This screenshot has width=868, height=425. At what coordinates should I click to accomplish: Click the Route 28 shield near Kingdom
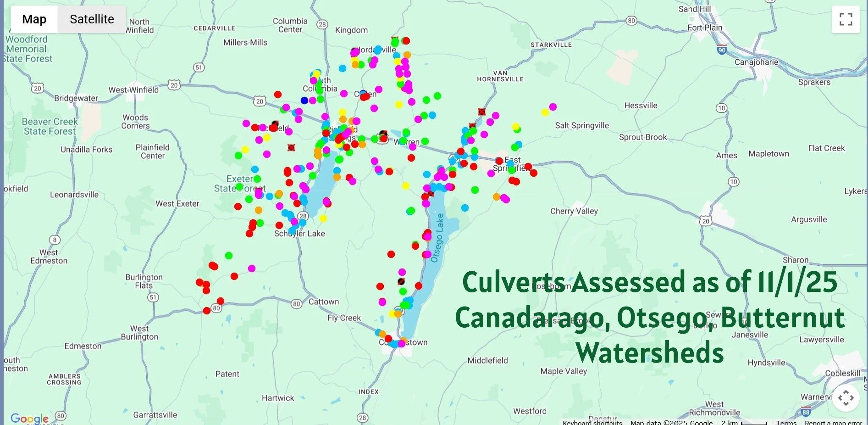(323, 24)
